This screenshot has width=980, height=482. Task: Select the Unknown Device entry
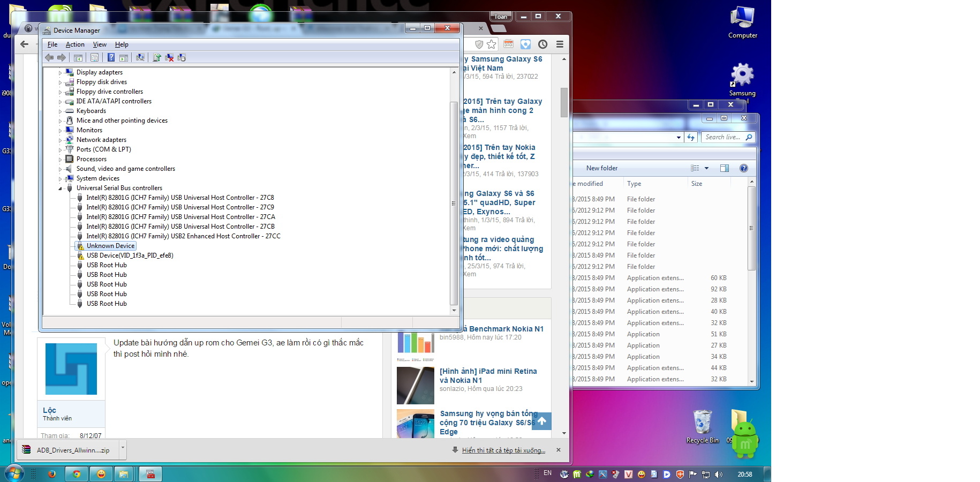click(x=110, y=246)
